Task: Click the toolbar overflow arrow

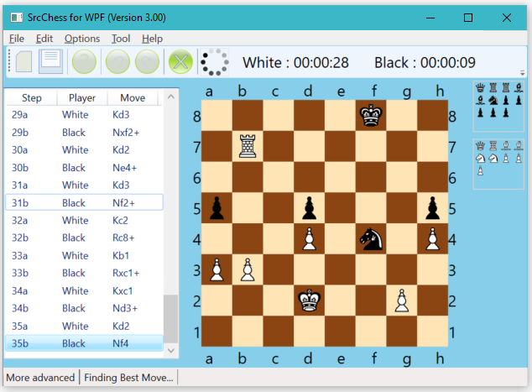Action: coord(523,73)
